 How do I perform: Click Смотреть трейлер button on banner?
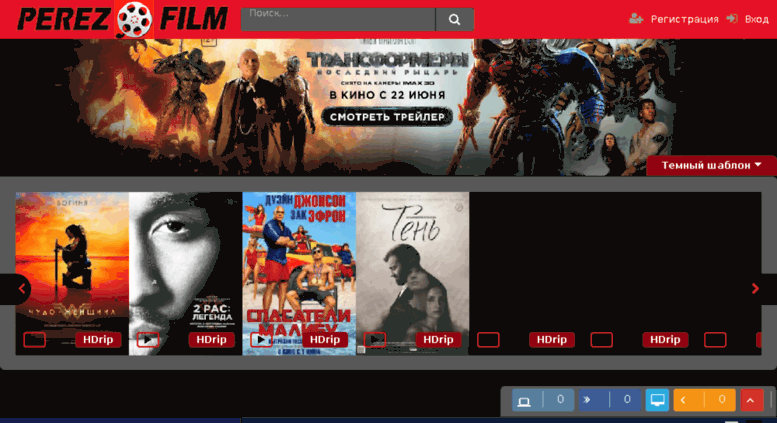387,117
